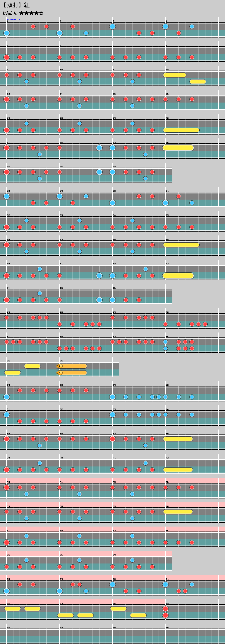Click the balloon note in measure 56 upper lane

coord(72,366)
